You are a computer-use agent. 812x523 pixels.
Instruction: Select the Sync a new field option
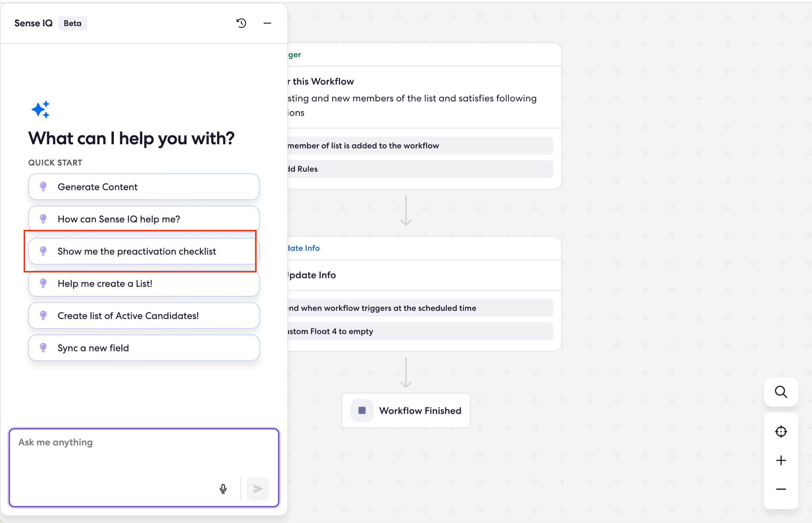click(144, 348)
